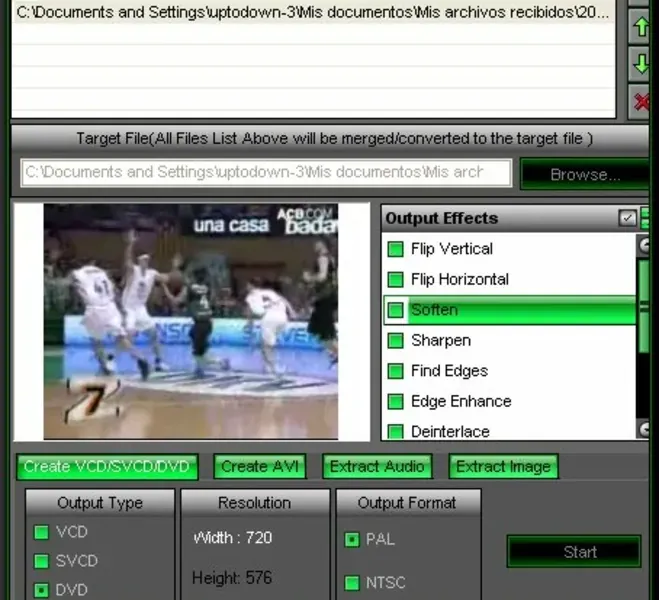Tick the Soften effect checkbox

(395, 310)
